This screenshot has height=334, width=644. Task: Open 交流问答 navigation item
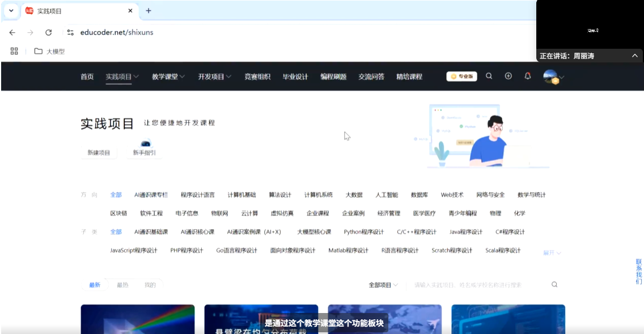[x=371, y=77]
